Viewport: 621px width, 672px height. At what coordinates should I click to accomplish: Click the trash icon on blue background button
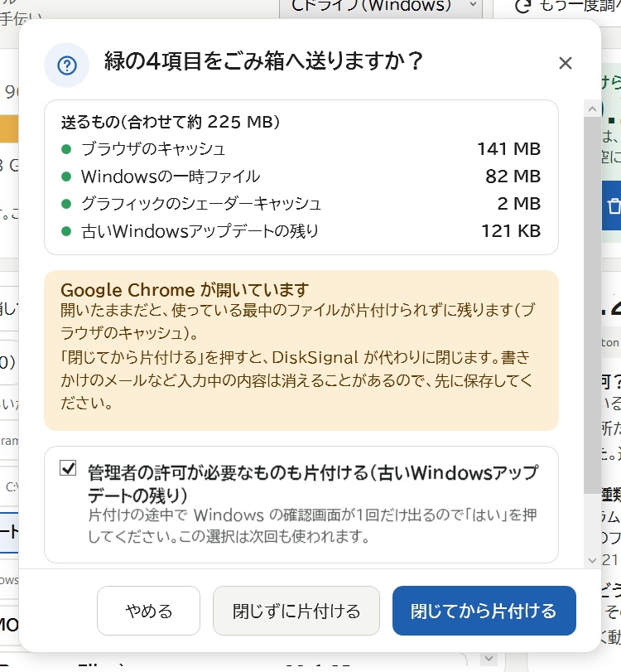[614, 205]
